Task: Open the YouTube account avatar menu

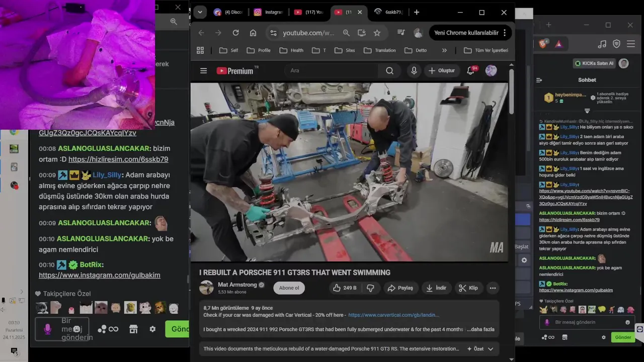Action: click(491, 70)
